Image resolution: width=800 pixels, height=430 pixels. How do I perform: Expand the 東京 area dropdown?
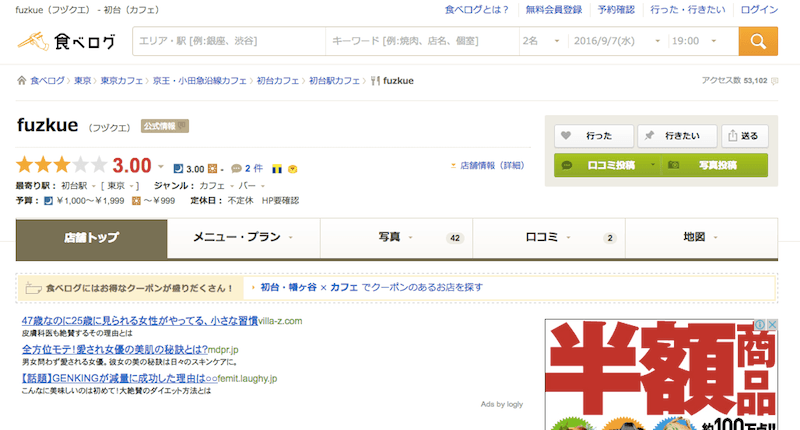click(x=131, y=187)
